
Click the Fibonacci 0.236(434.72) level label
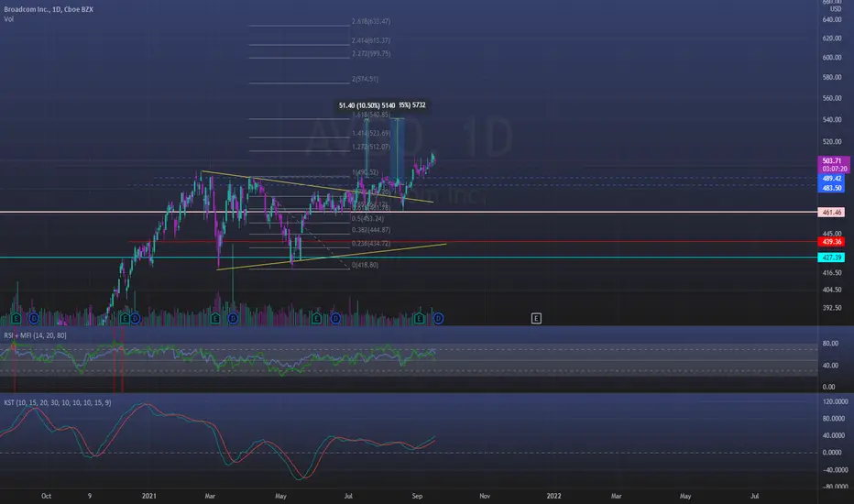pos(371,244)
